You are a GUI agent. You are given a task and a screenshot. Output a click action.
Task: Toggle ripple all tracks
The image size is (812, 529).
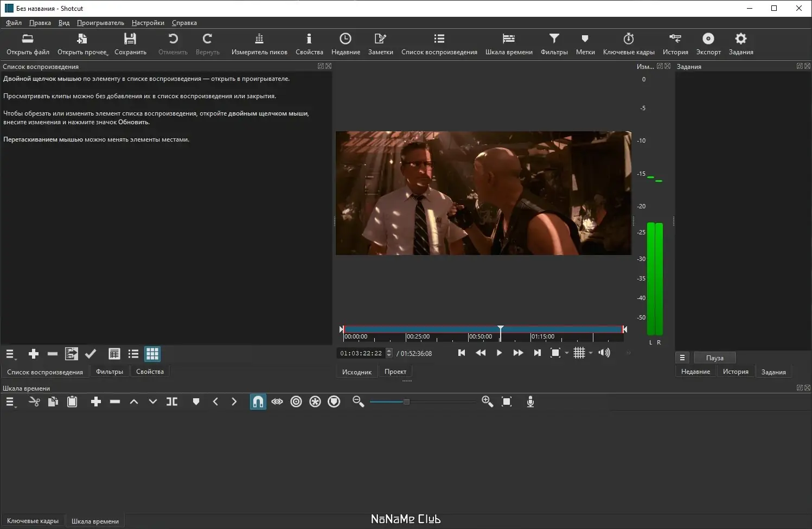click(x=315, y=402)
